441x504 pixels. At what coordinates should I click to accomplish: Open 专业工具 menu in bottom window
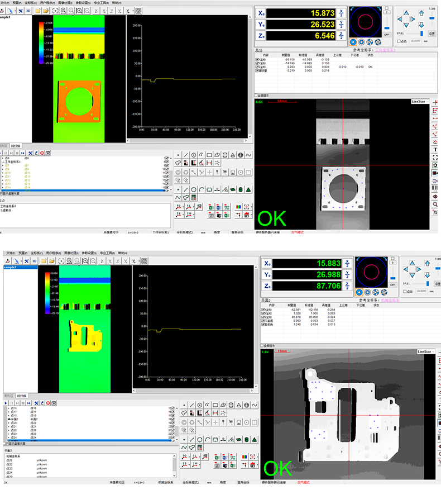(107, 253)
